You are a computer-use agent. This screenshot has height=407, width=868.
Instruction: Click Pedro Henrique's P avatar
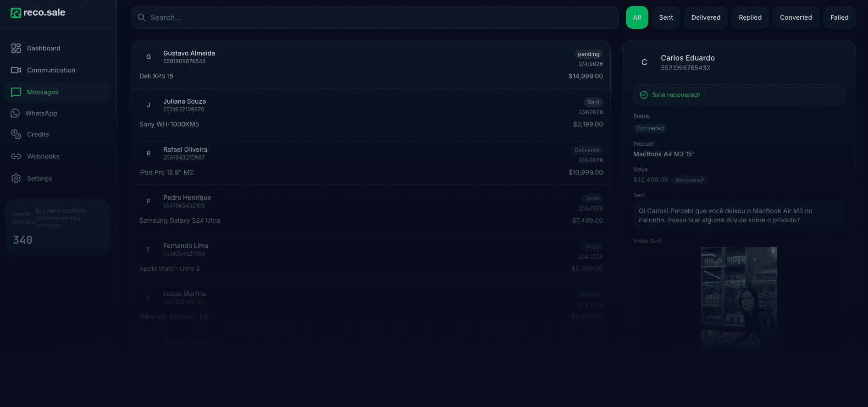pos(149,201)
